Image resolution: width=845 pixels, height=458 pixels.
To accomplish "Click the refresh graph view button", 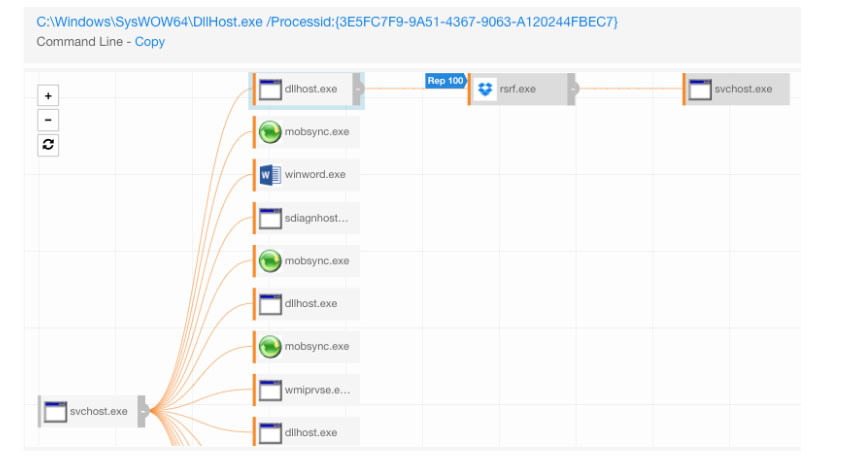I will coord(48,145).
